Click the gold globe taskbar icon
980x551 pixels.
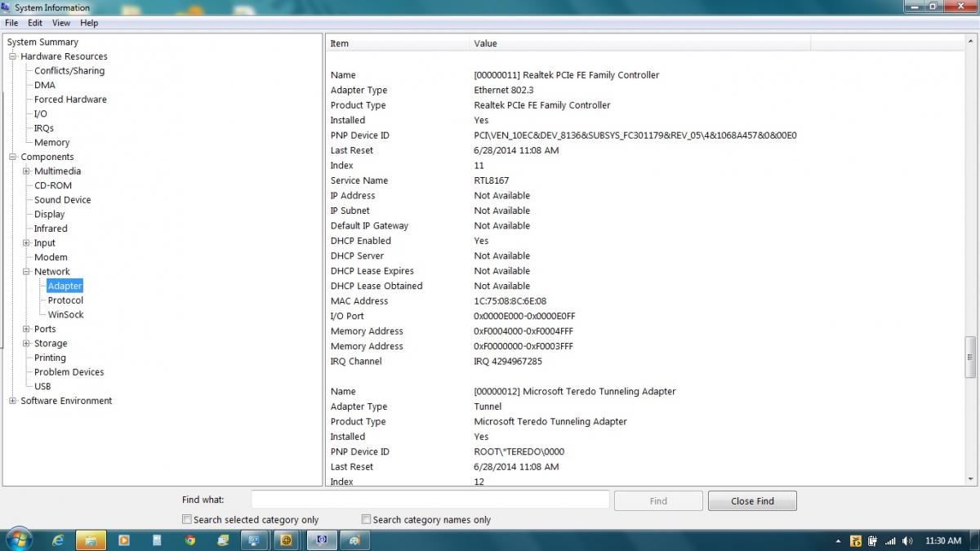point(287,540)
